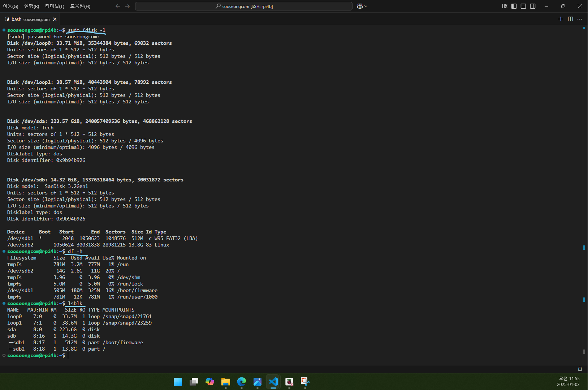Open the Snipping Tool taskbar icon

click(305, 382)
